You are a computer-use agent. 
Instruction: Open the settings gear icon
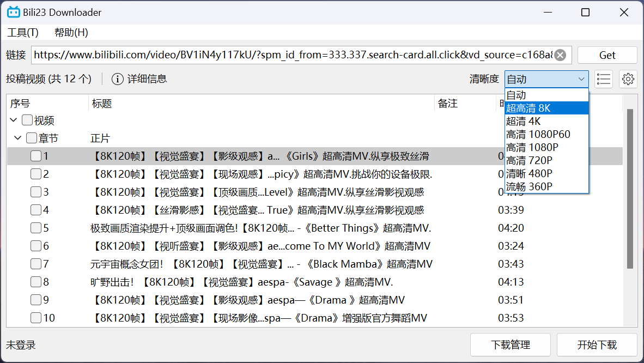coord(628,78)
